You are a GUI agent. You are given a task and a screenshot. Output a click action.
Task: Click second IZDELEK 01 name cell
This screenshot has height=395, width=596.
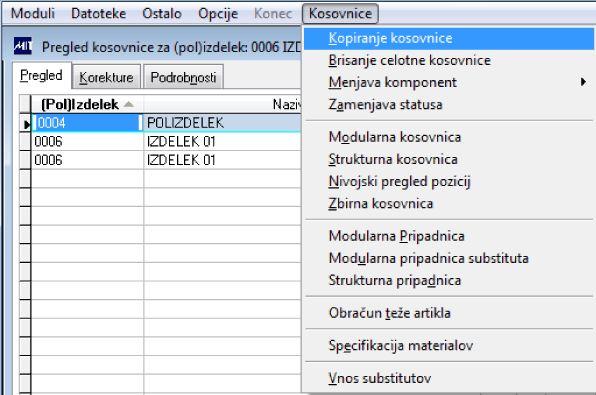[222, 160]
